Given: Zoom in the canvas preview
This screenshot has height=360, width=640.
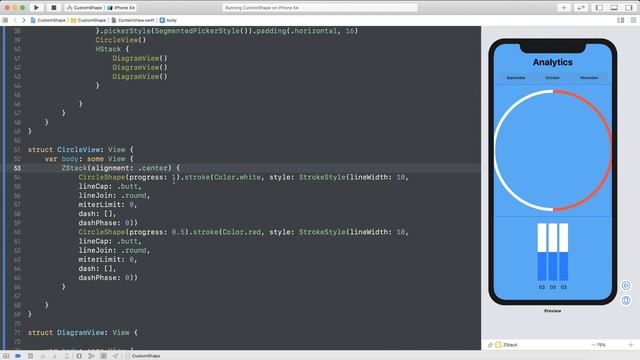Looking at the screenshot, I should coord(631,345).
